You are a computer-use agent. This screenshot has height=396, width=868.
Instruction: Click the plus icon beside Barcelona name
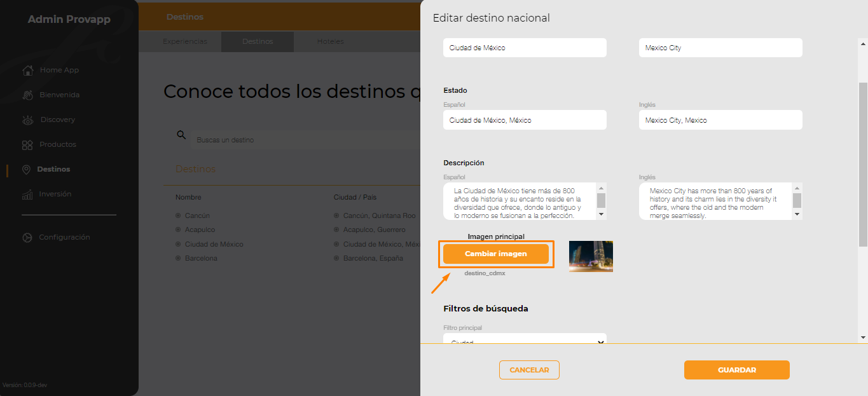(x=178, y=258)
